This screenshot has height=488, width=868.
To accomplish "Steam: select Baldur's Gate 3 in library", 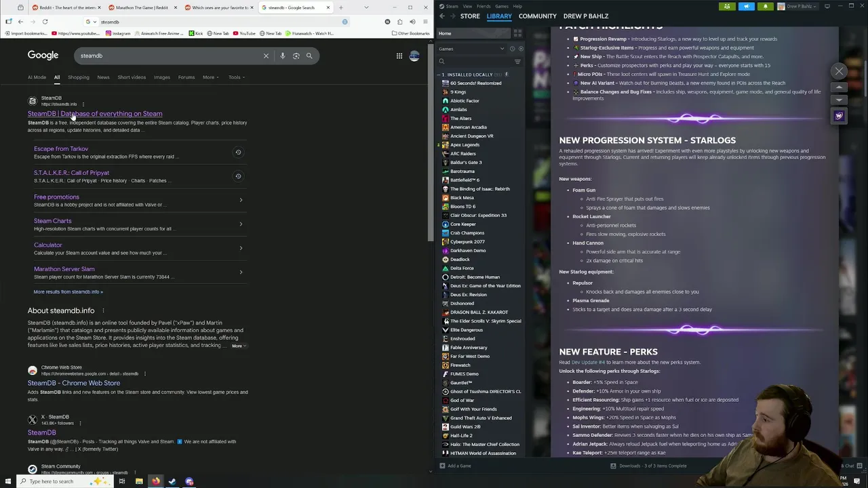I will 466,162.
